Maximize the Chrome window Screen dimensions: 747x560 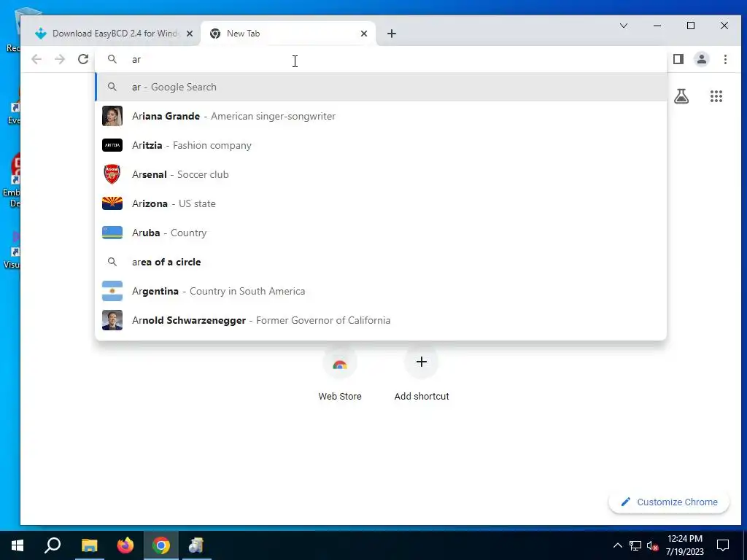691,26
